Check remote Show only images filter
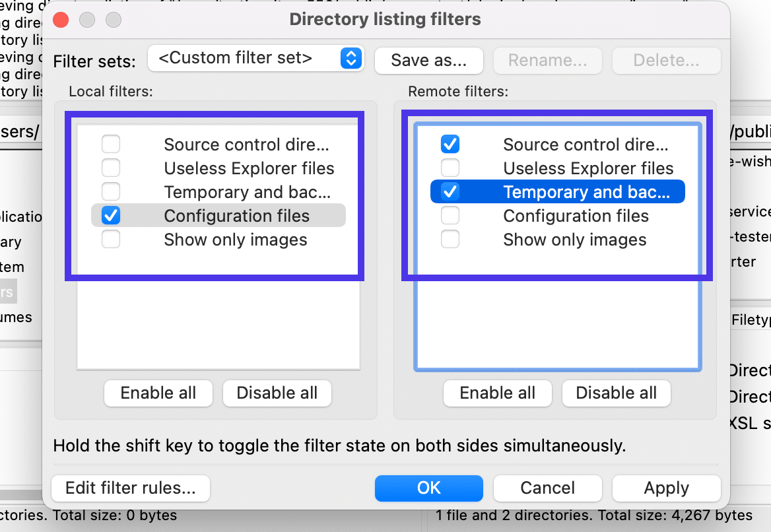The height and width of the screenshot is (532, 771). (450, 240)
